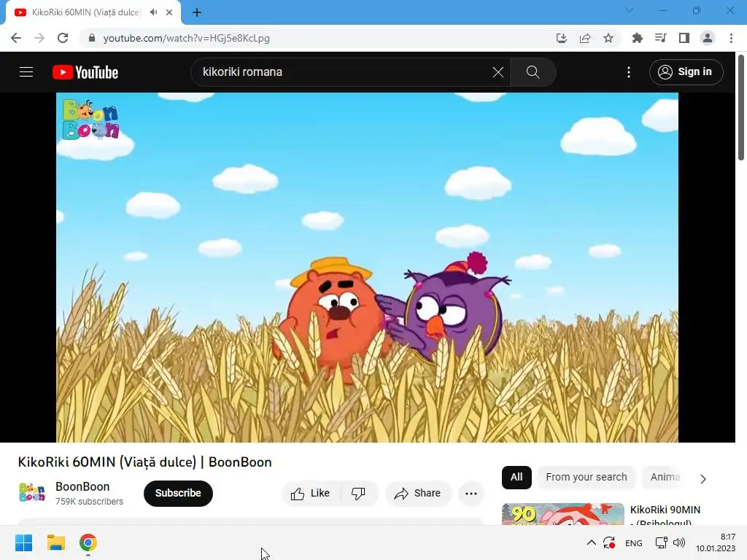Image resolution: width=747 pixels, height=560 pixels.
Task: Clear the search box with X
Action: click(x=498, y=72)
